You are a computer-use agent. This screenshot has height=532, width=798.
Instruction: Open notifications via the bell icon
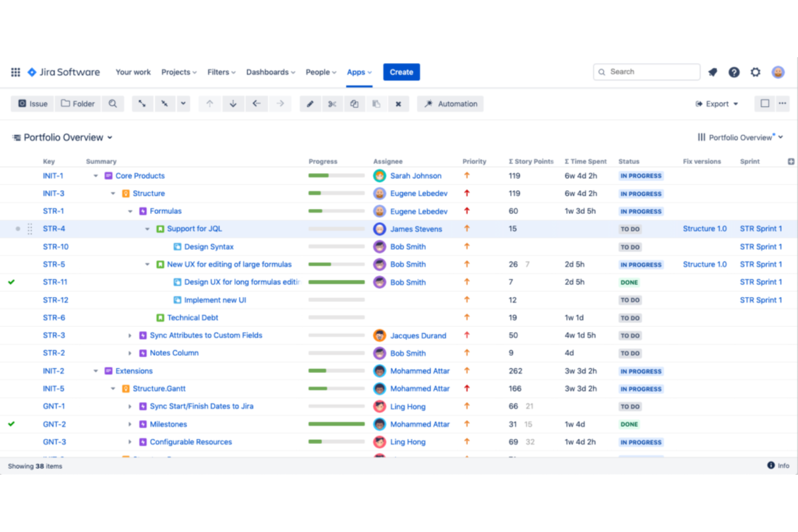712,72
